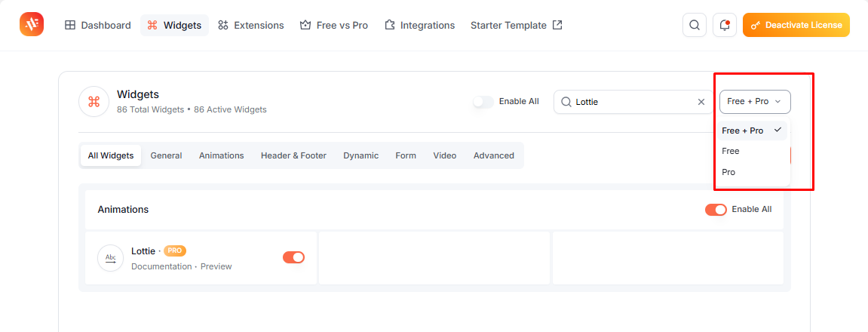Open Starter Template external link

click(x=516, y=26)
